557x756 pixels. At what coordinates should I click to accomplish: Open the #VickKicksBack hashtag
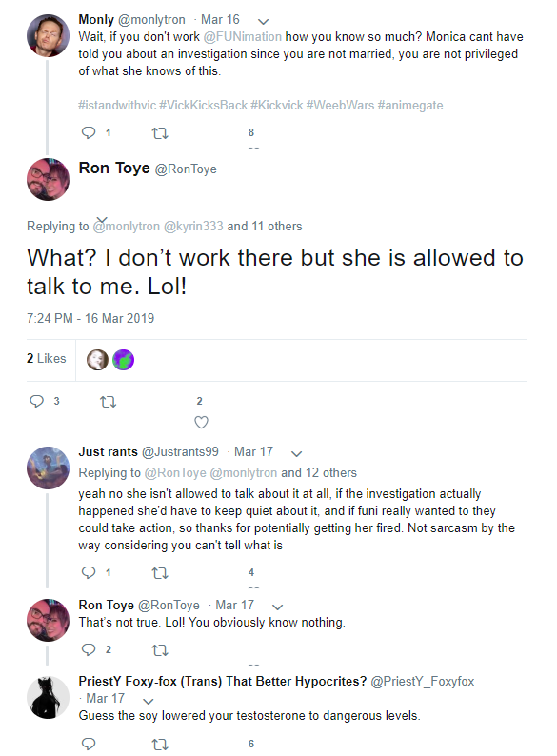pyautogui.click(x=203, y=105)
